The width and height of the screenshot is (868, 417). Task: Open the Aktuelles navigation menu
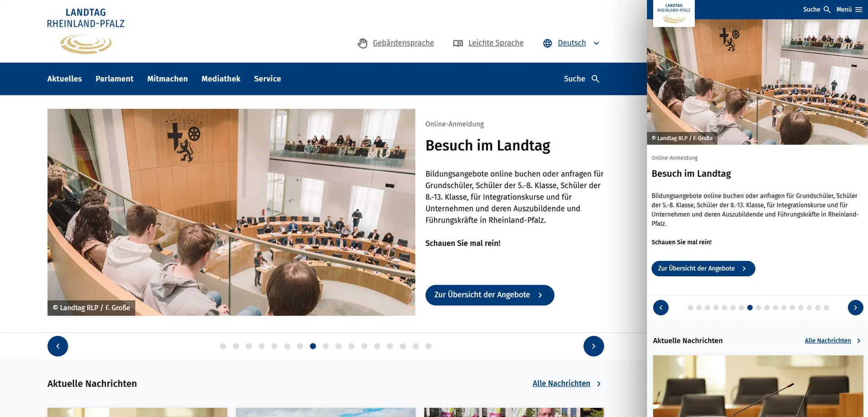pyautogui.click(x=65, y=79)
